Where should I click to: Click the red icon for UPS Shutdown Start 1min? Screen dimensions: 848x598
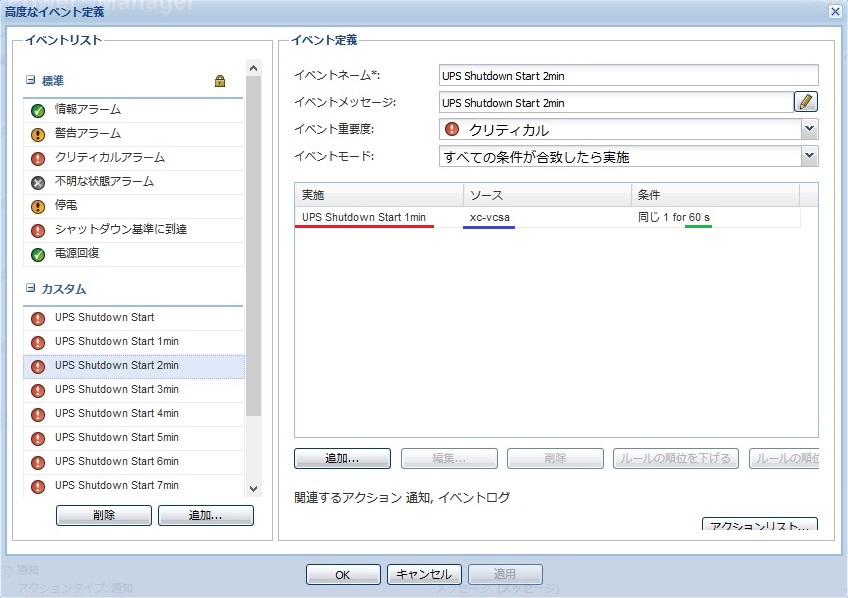tap(38, 342)
